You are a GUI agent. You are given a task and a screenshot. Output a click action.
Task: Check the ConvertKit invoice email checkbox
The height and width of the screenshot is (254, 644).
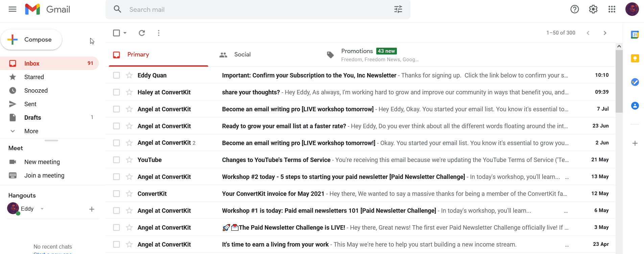click(x=116, y=193)
